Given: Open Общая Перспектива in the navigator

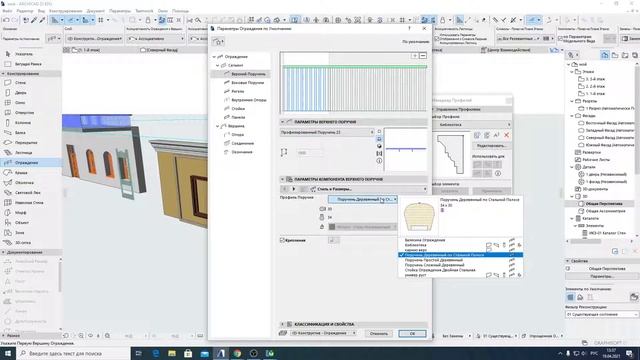Looking at the screenshot, I should point(604,204).
